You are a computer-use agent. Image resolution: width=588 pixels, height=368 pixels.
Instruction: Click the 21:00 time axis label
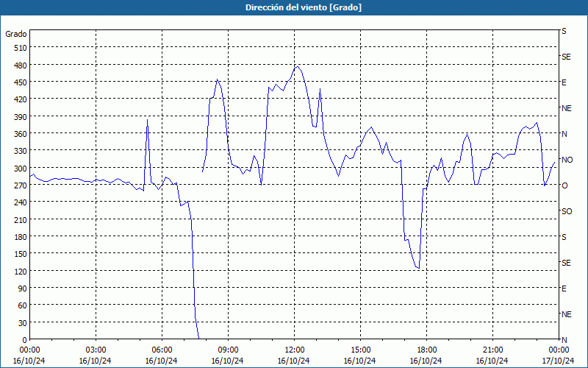[x=492, y=350]
